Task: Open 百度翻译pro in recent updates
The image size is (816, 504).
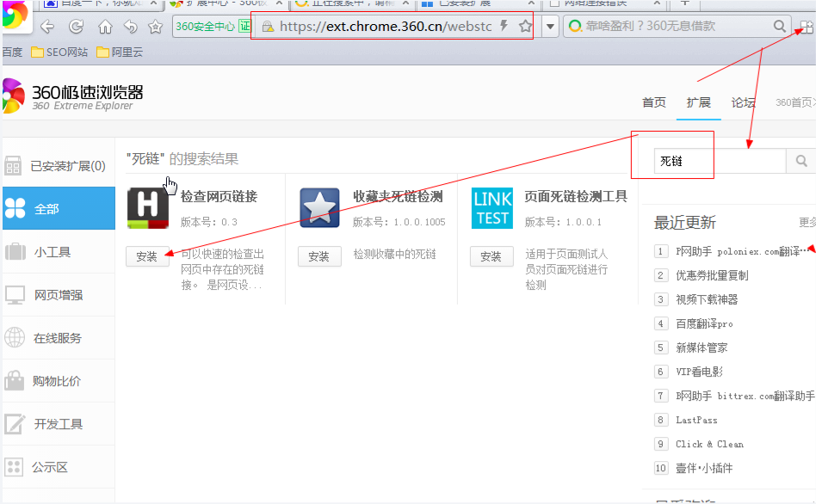Action: click(704, 323)
